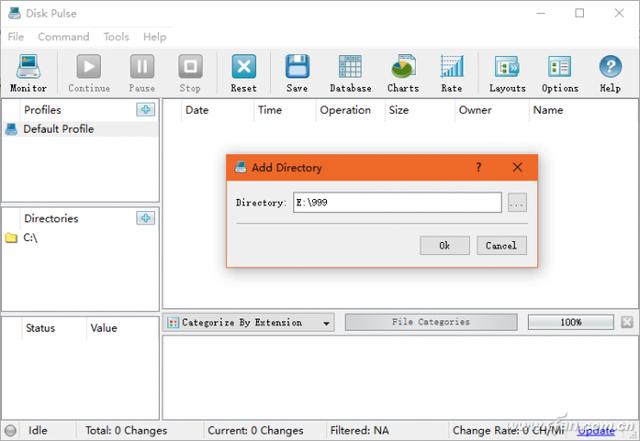Click the Status column header
Viewport: 640px width, 441px height.
pyautogui.click(x=40, y=328)
